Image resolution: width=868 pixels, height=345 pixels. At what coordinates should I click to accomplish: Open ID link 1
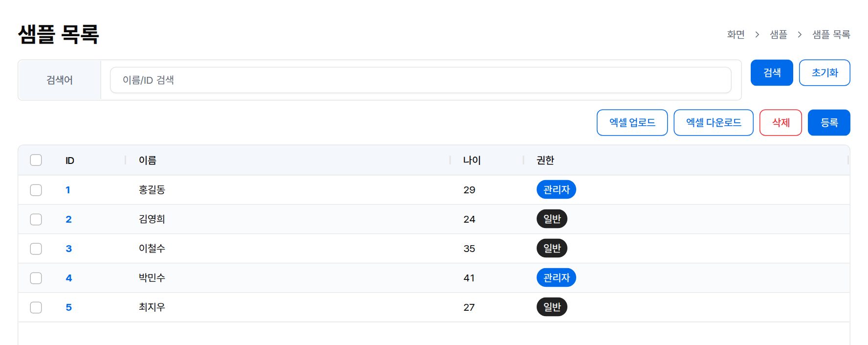point(68,190)
